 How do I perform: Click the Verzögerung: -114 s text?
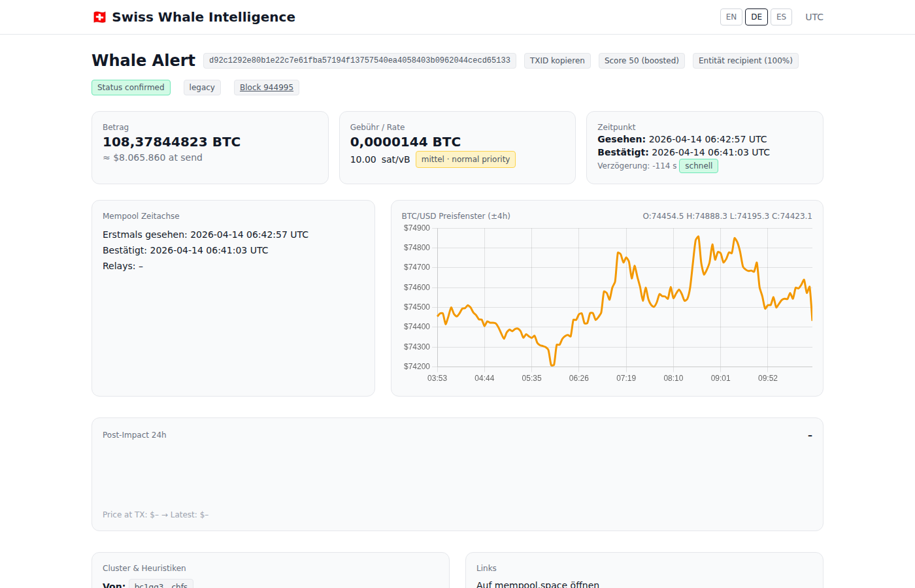[637, 166]
